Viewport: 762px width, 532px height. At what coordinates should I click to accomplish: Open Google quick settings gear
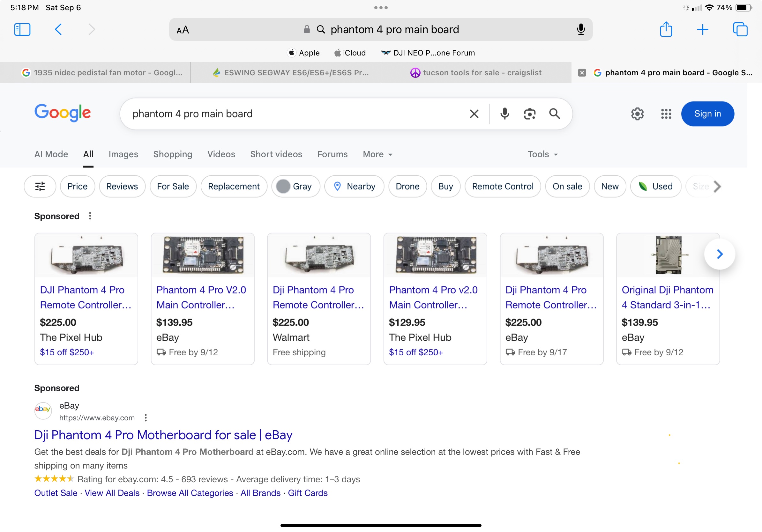coord(637,114)
